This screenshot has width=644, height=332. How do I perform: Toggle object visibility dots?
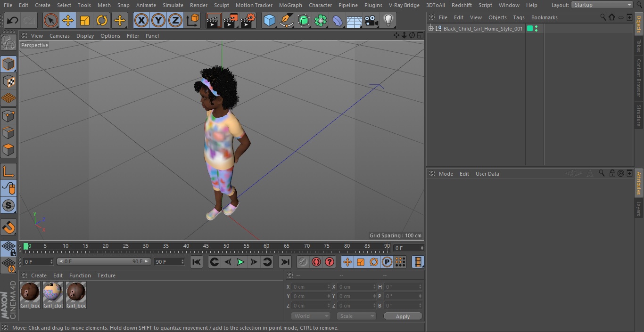coord(536,29)
